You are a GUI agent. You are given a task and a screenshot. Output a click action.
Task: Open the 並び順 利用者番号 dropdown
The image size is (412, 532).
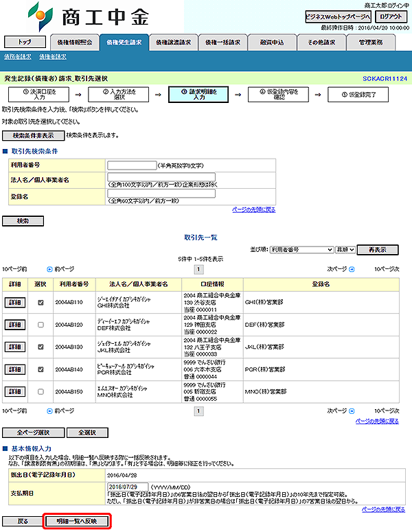301,250
